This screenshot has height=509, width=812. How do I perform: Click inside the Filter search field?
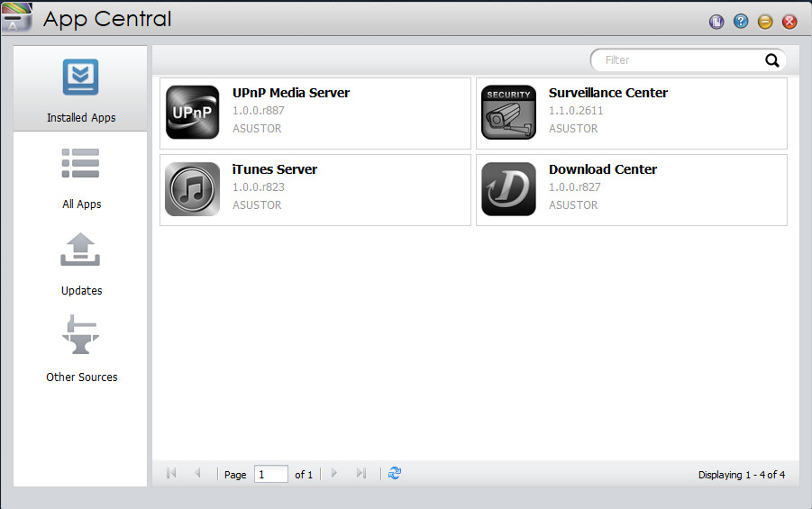tap(676, 60)
